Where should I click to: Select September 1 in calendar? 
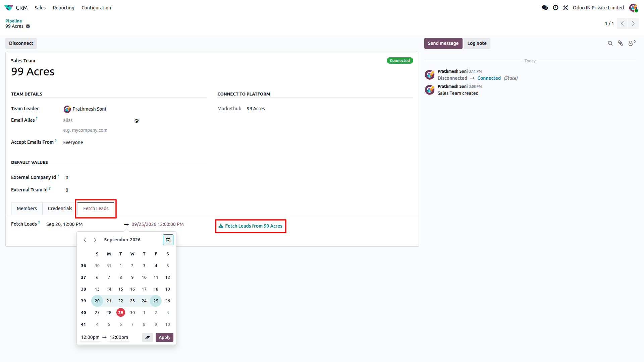click(x=120, y=265)
